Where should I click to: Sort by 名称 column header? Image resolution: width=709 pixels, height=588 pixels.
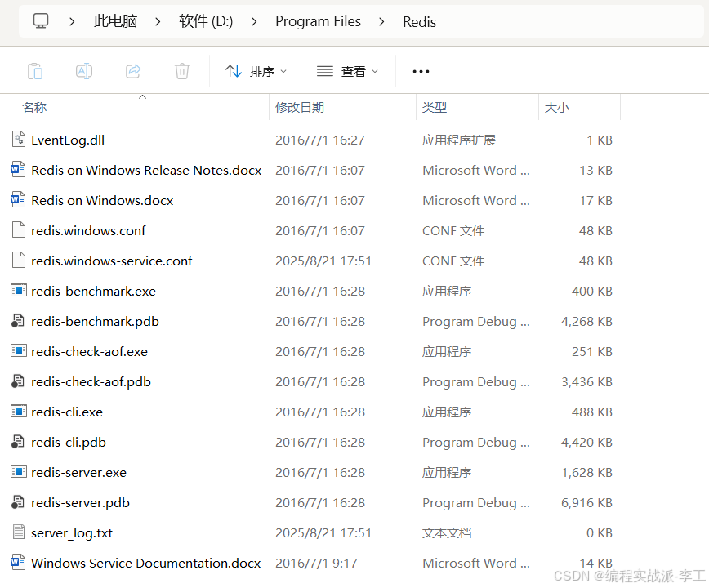(x=34, y=108)
